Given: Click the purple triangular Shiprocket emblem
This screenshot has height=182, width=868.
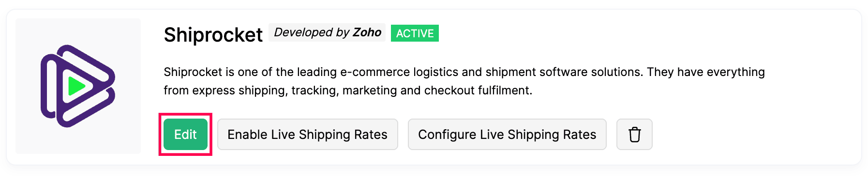Looking at the screenshot, I should point(78,86).
